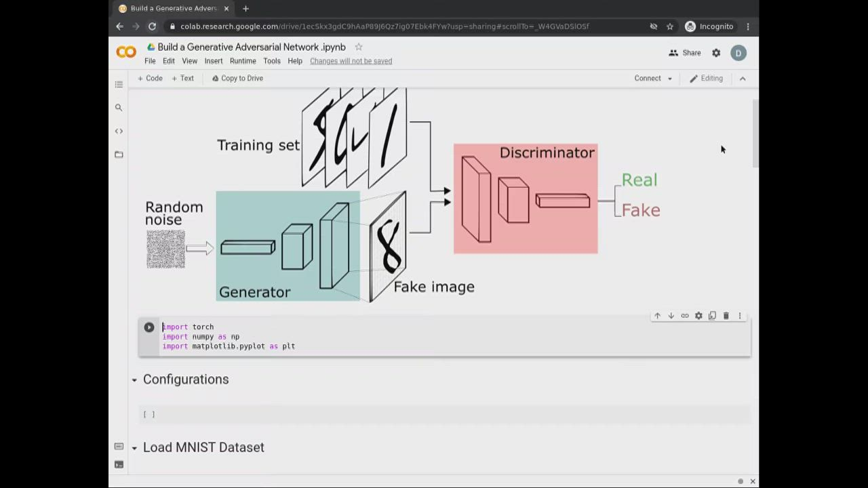This screenshot has width=868, height=488.
Task: Click the Connect button
Action: pyautogui.click(x=648, y=79)
